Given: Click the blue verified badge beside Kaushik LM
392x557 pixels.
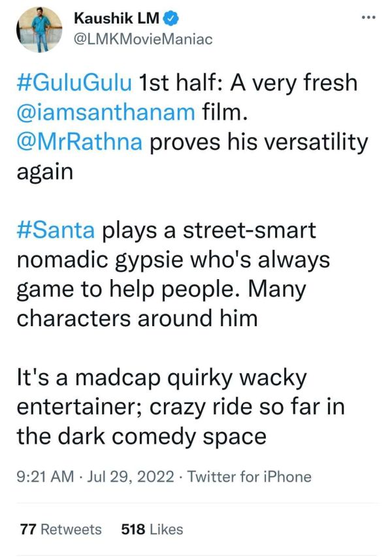Looking at the screenshot, I should 171,18.
